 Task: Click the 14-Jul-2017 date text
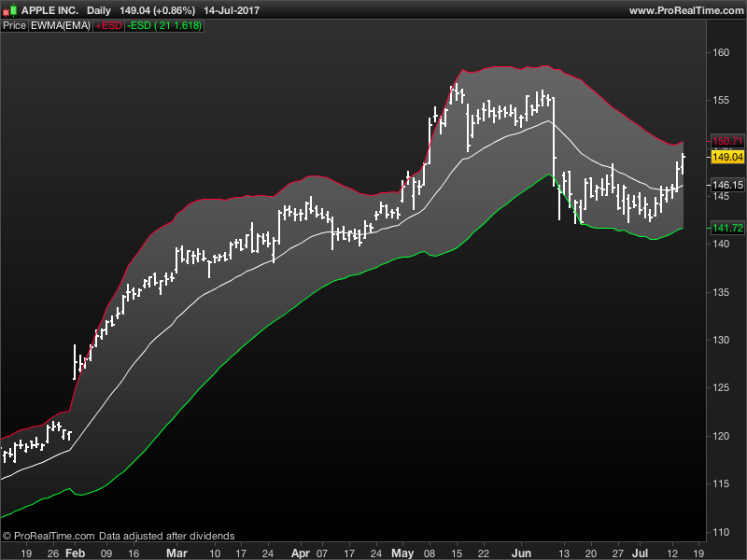[x=232, y=10]
